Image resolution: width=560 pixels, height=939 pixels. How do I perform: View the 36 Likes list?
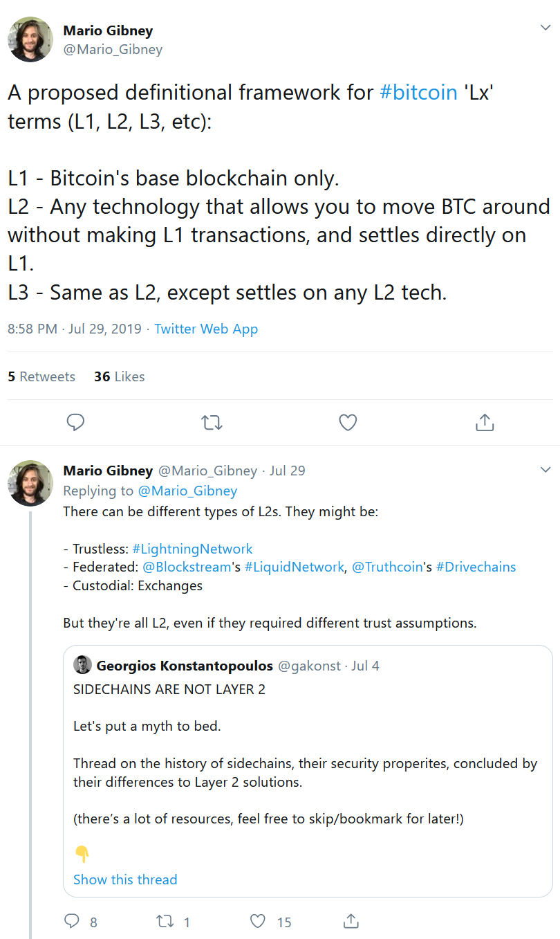(x=120, y=376)
